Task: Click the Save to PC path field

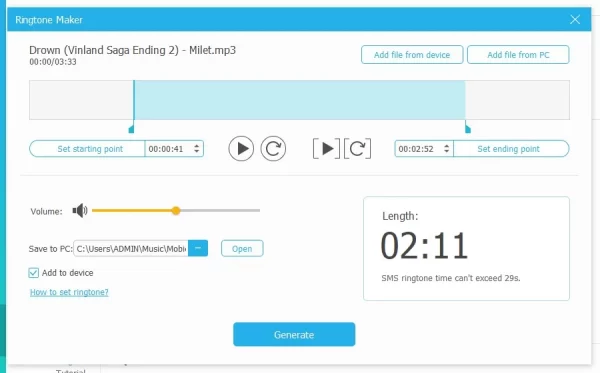Action: (x=131, y=249)
